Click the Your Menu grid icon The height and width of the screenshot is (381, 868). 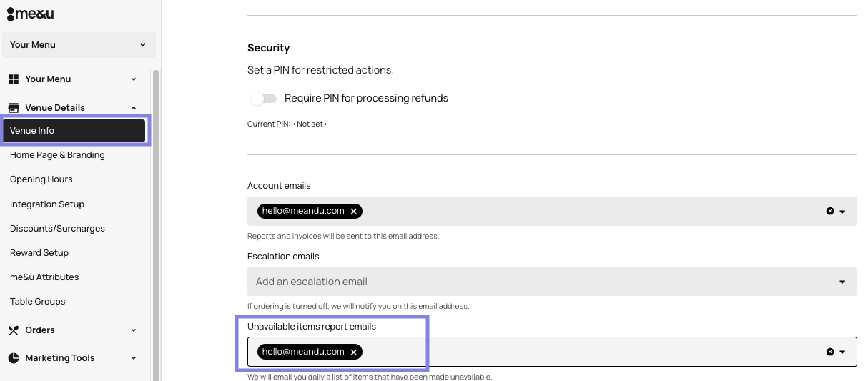pos(14,79)
